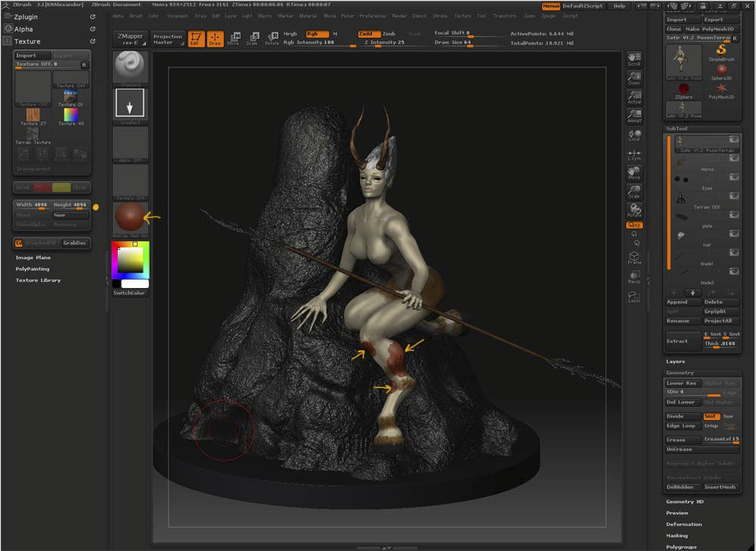This screenshot has width=756, height=551.
Task: Open the Zplugin palette in left tray
Action: (x=27, y=16)
